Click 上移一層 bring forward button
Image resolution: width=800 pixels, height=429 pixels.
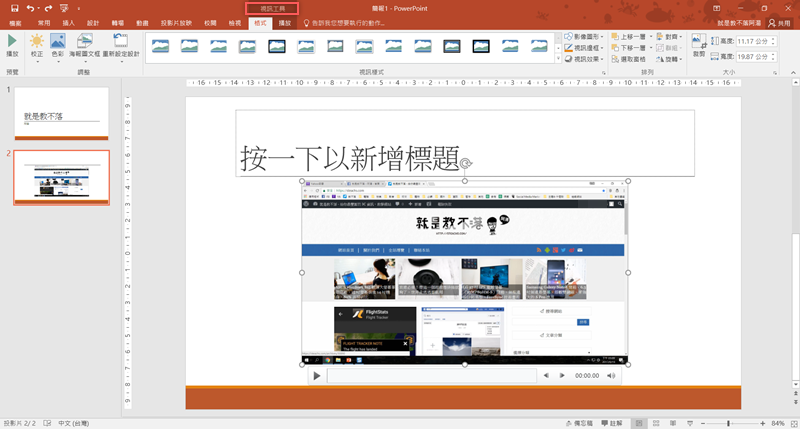click(629, 37)
